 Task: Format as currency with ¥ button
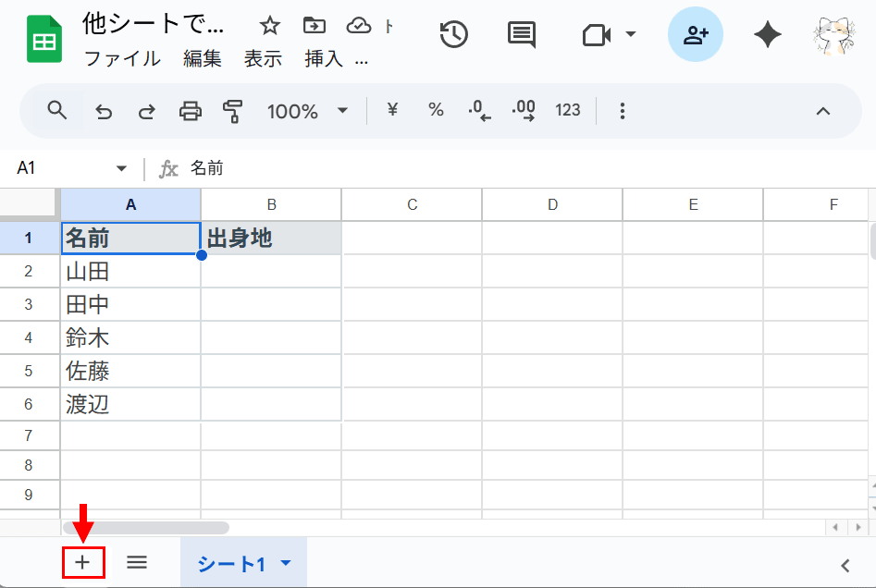tap(392, 110)
